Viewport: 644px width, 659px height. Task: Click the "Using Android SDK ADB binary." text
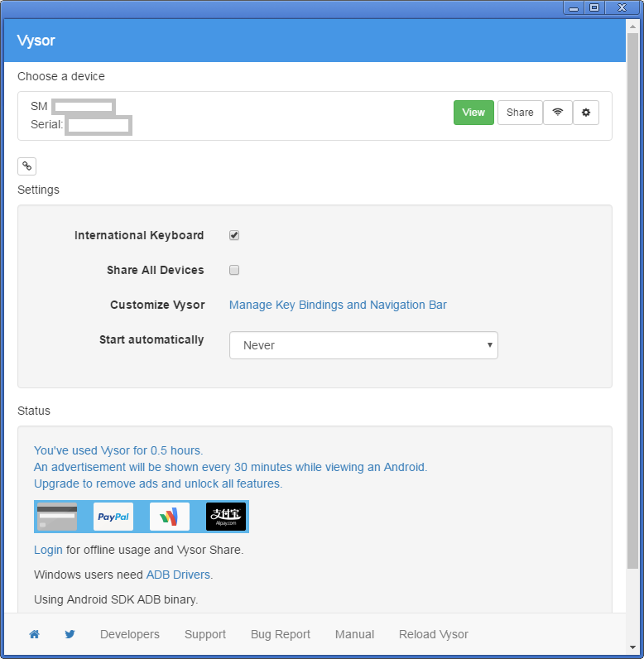coord(116,599)
